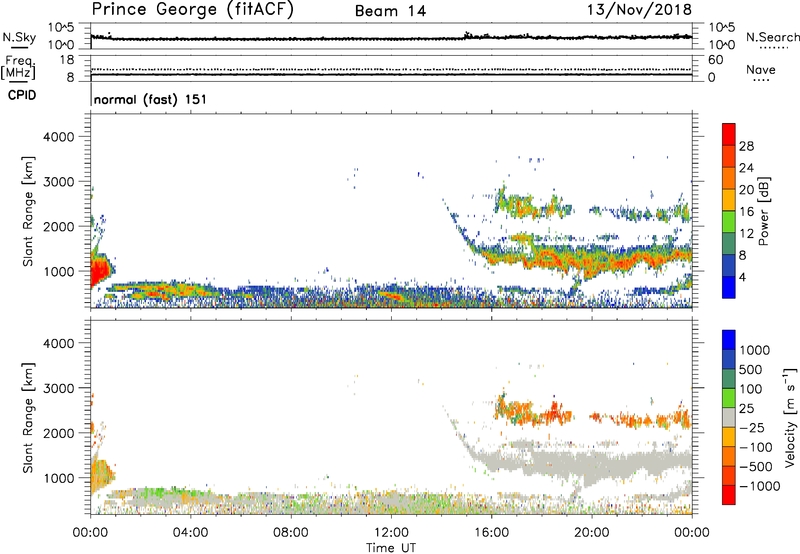Pick the bottom red swatch of velocity colorbar
This screenshot has width=800, height=554.
click(729, 495)
